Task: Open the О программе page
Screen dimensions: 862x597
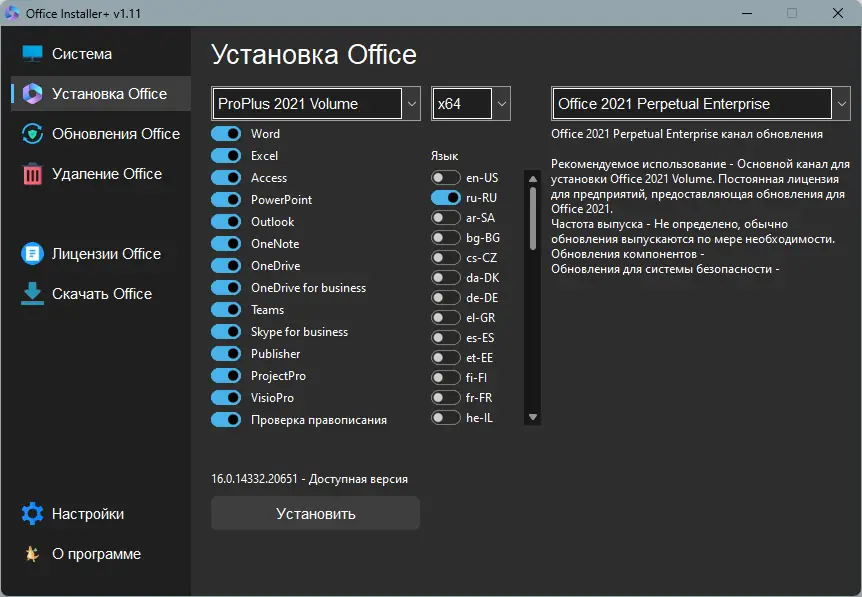Action: (x=96, y=554)
